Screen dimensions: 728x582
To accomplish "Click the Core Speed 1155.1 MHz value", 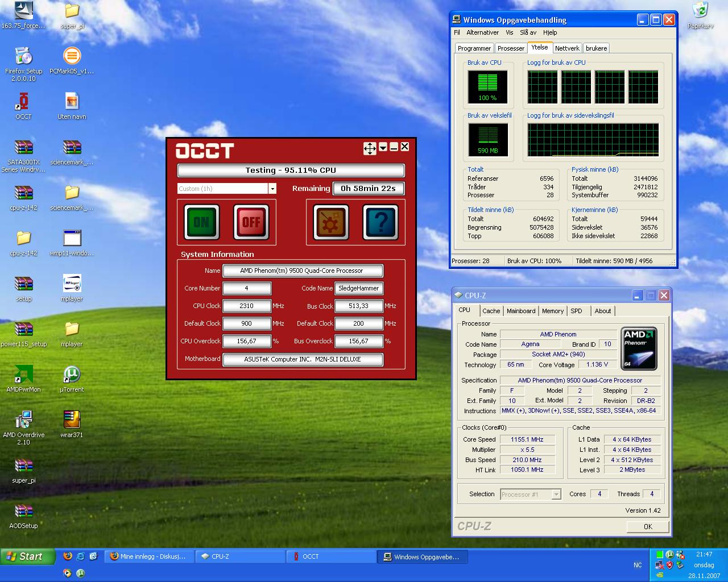I will pos(527,439).
